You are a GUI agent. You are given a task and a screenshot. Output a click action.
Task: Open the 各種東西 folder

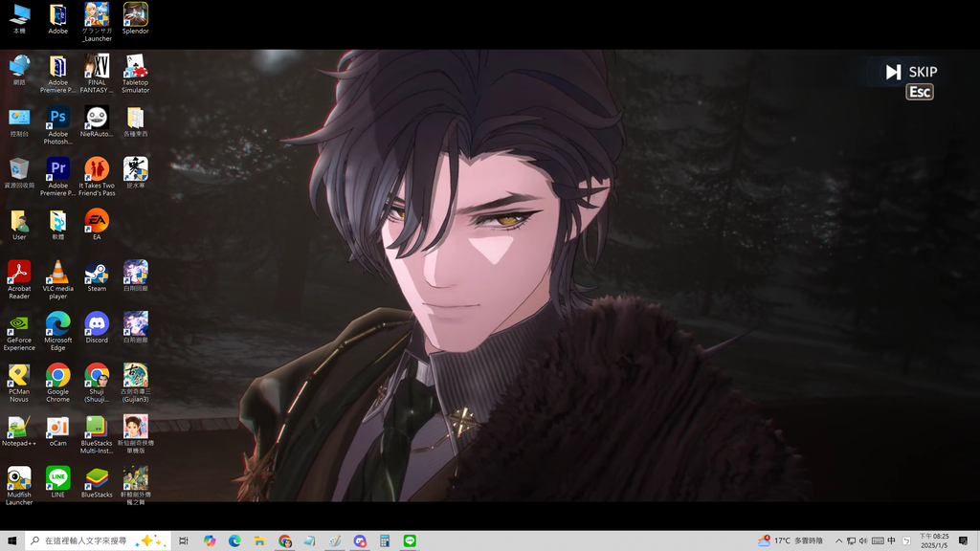136,121
